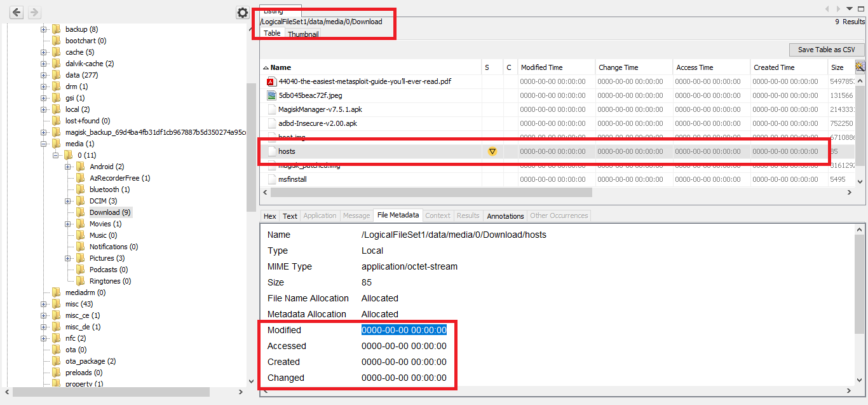Select the DCIM folder in tree
This screenshot has width=868, height=405.
click(103, 201)
